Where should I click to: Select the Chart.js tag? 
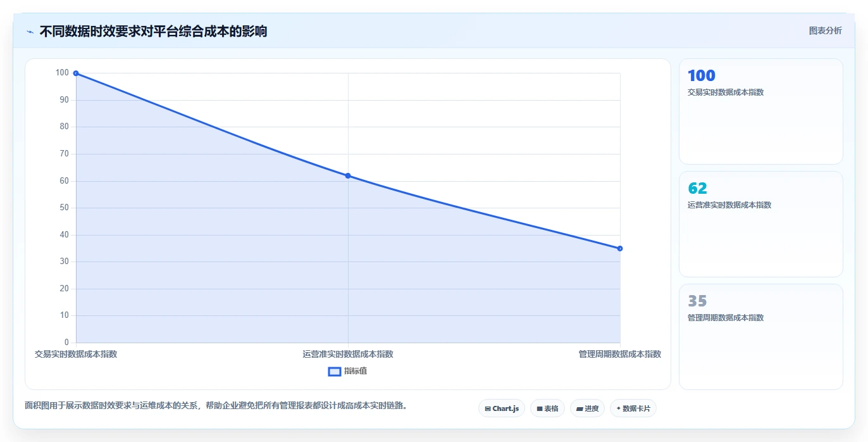pos(502,408)
